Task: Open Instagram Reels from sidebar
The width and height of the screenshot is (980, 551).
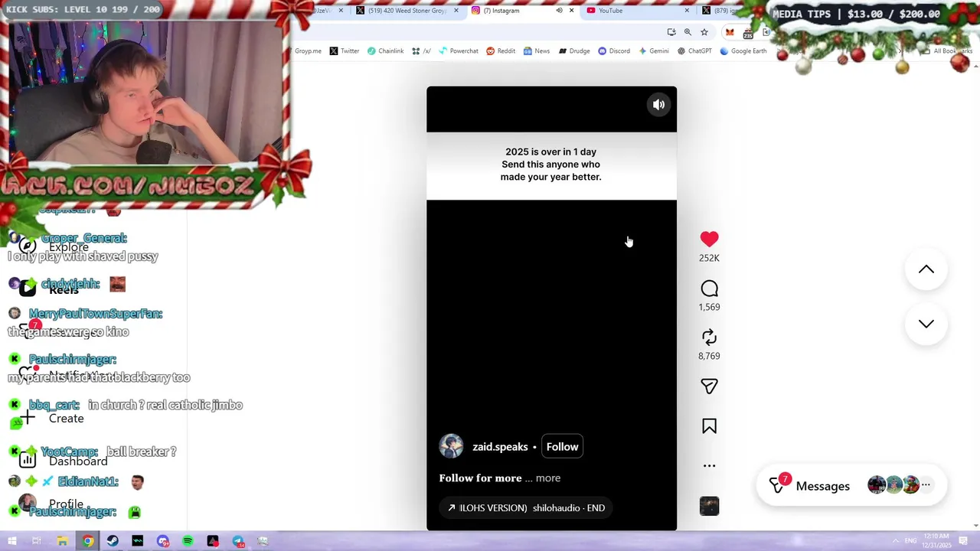Action: click(x=51, y=289)
